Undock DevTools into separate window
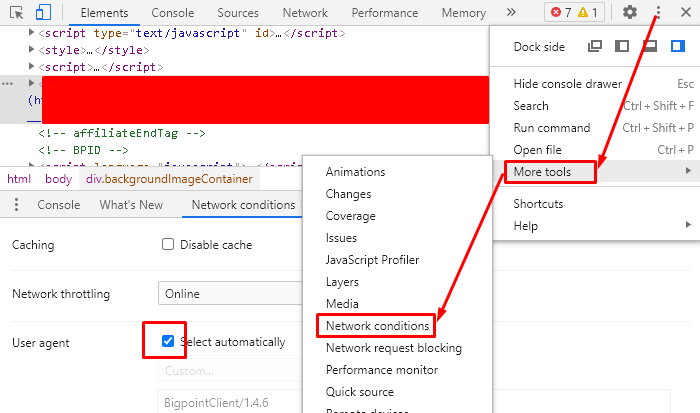Viewport: 700px width, 413px height. 595,46
